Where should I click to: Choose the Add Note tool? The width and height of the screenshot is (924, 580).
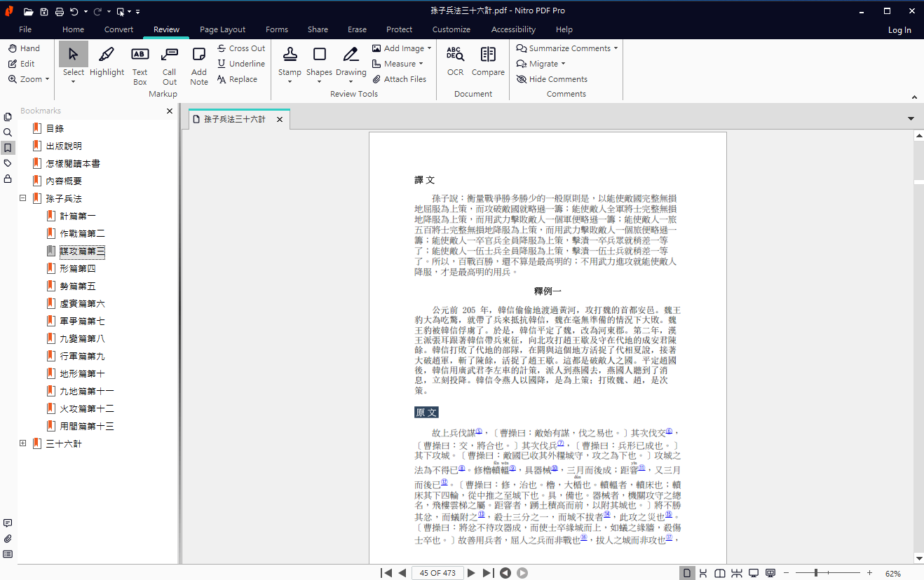coord(199,66)
